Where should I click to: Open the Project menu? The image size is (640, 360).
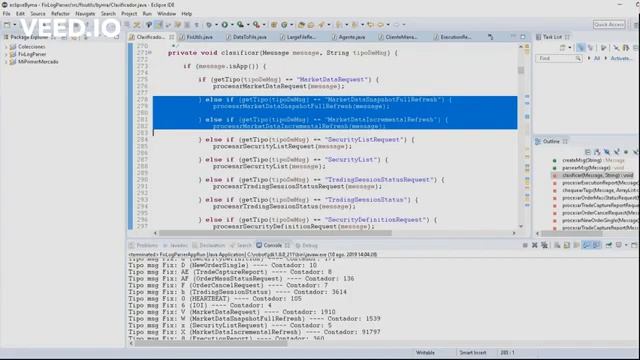[129, 13]
